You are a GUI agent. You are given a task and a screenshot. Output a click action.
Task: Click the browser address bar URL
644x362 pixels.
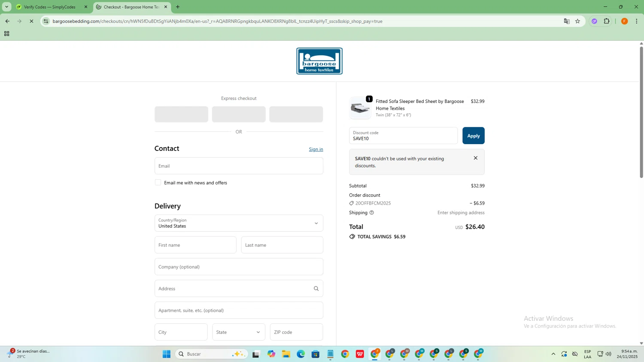click(217, 21)
